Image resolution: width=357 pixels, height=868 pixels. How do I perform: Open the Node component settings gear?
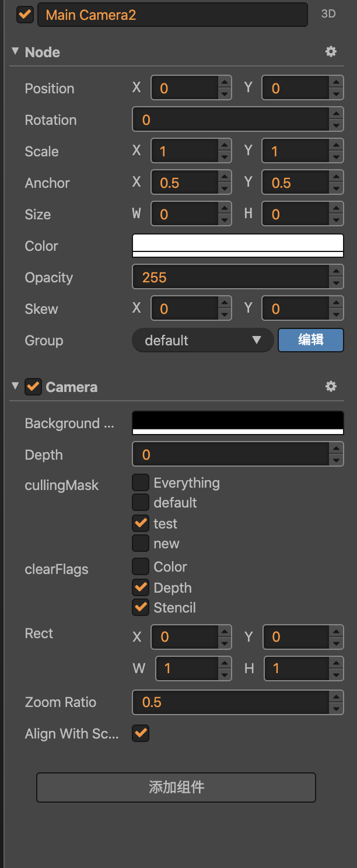(331, 52)
